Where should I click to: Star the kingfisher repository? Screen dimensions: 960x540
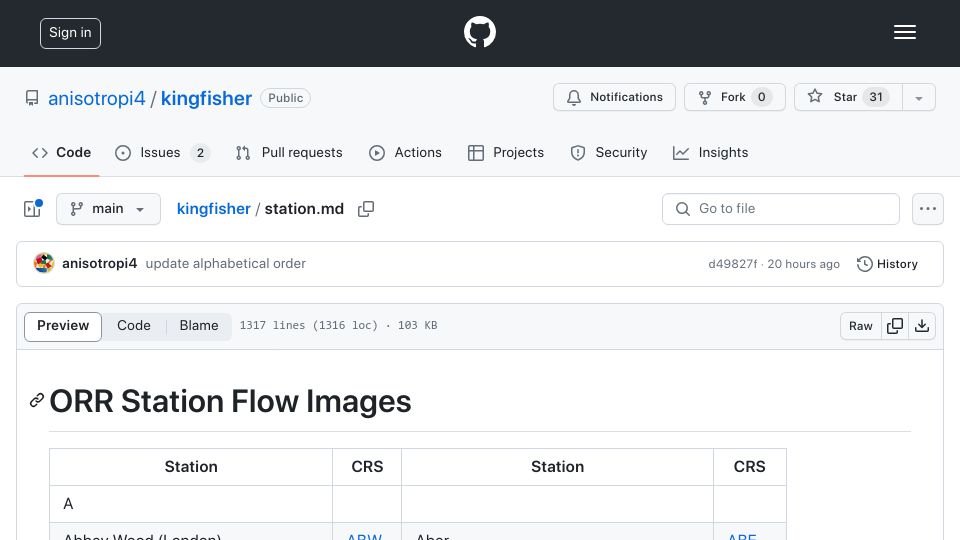848,97
